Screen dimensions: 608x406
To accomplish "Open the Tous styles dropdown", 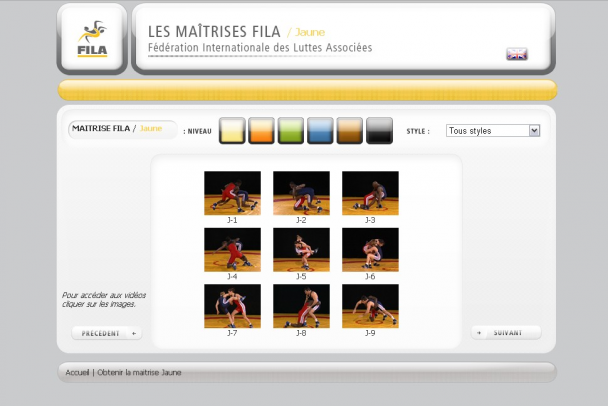I will pos(492,131).
